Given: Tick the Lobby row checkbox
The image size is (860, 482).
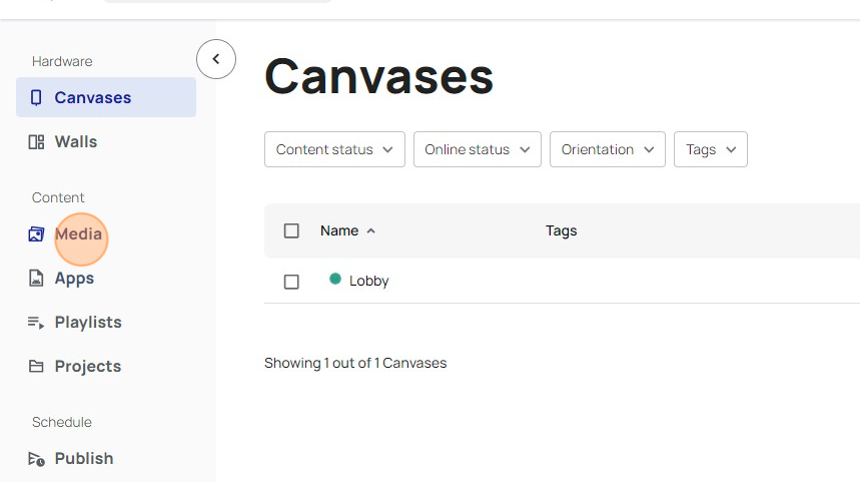Looking at the screenshot, I should 291,282.
